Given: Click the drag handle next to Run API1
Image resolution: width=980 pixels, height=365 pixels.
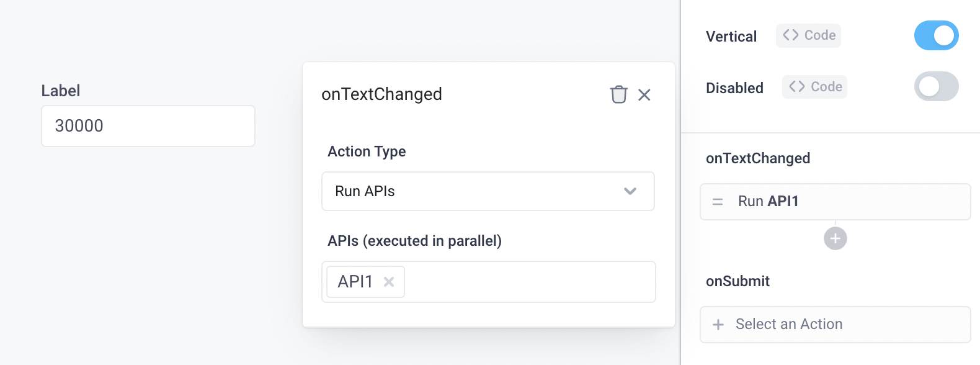Looking at the screenshot, I should point(717,201).
